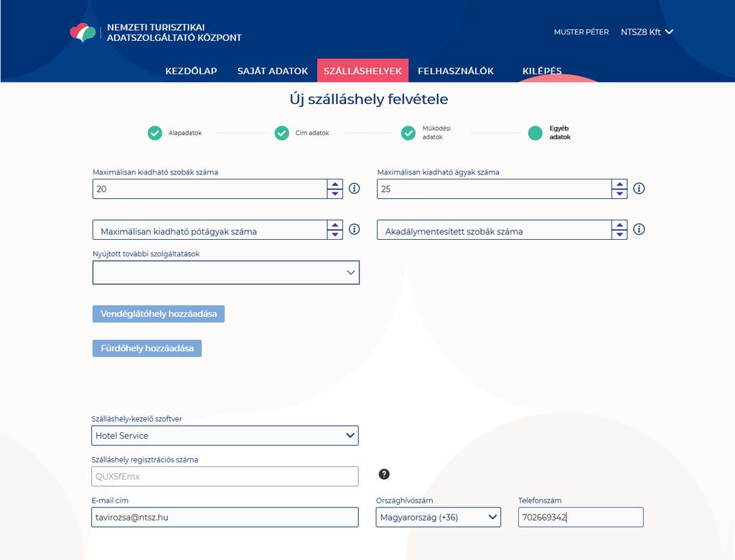Viewport: 735px width, 560px height.
Task: Focus the kiadható szobák száma field
Action: [x=210, y=189]
